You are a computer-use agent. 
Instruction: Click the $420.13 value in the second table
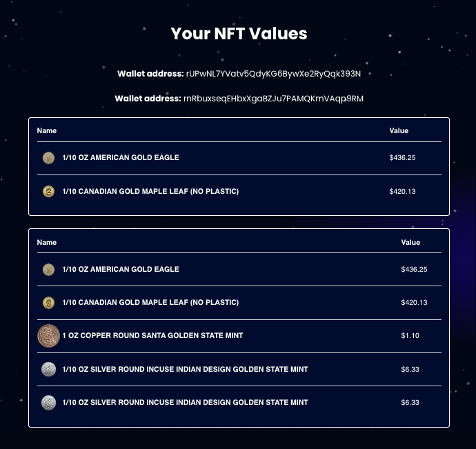(414, 302)
